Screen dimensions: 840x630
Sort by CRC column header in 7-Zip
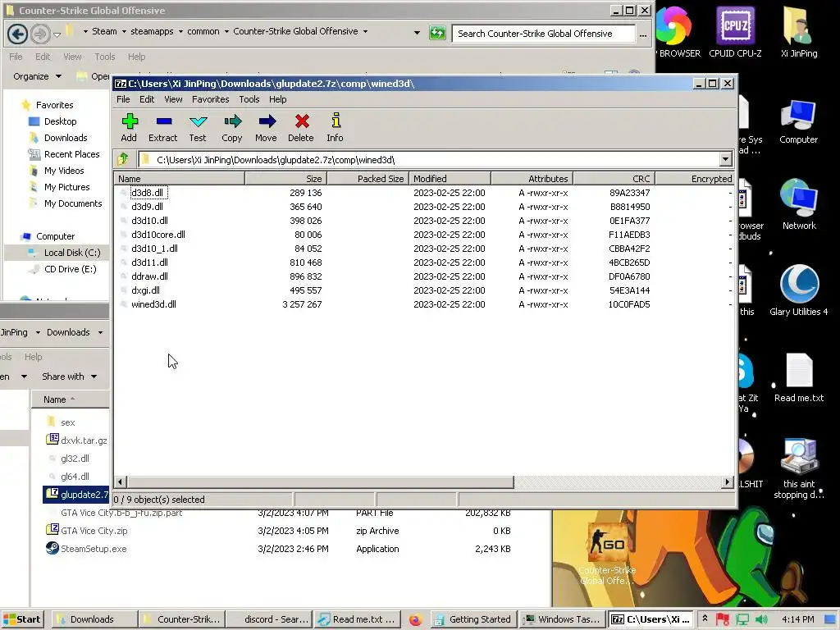[x=614, y=178]
